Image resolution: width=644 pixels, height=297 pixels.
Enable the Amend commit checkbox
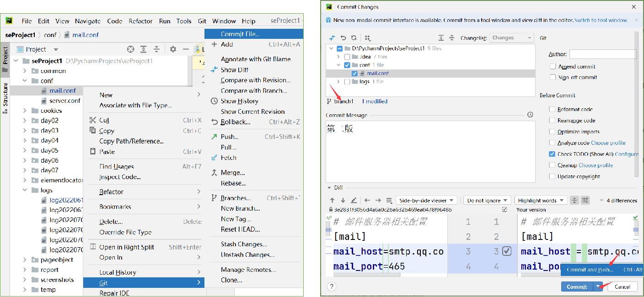(x=553, y=67)
